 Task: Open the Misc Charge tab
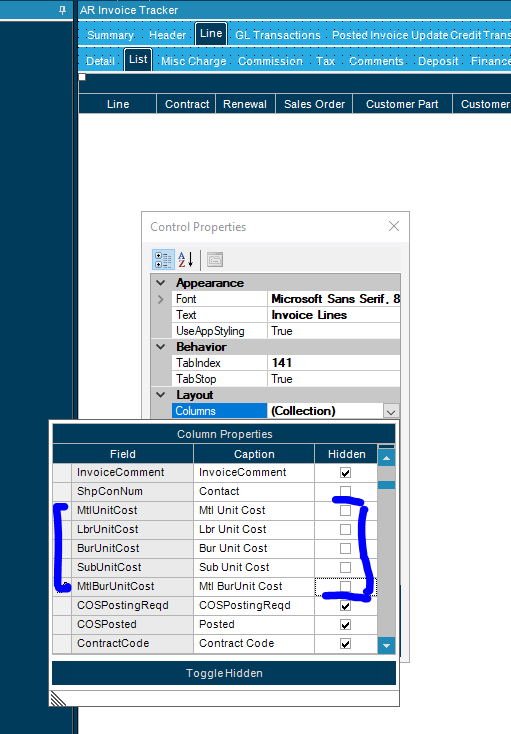(x=193, y=61)
